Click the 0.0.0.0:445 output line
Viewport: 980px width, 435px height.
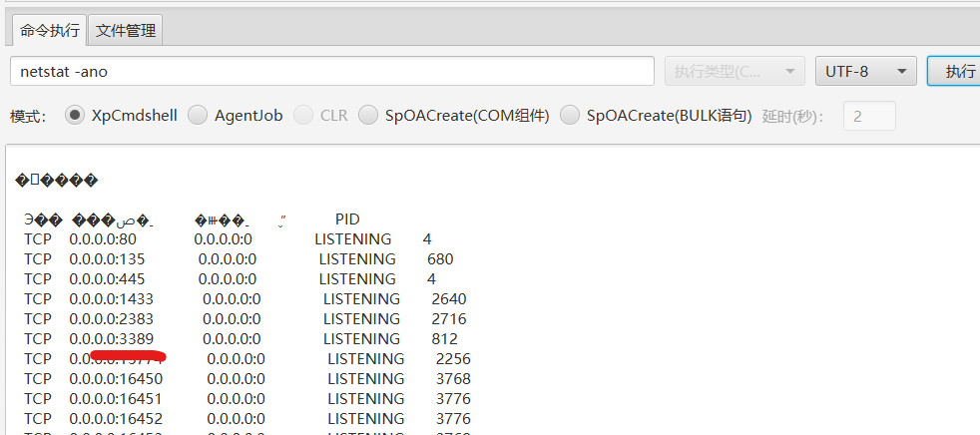(x=107, y=279)
